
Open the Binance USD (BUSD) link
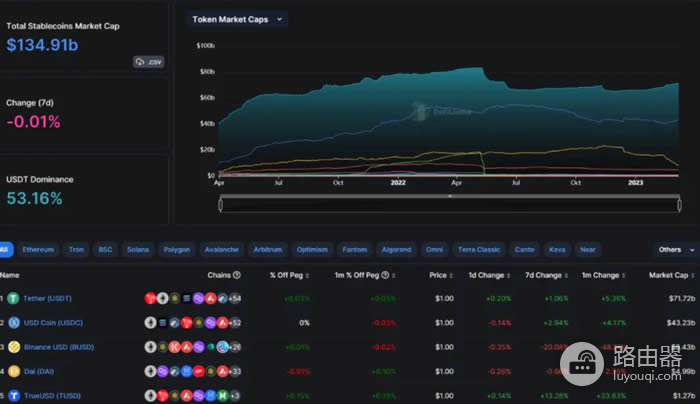click(59, 347)
